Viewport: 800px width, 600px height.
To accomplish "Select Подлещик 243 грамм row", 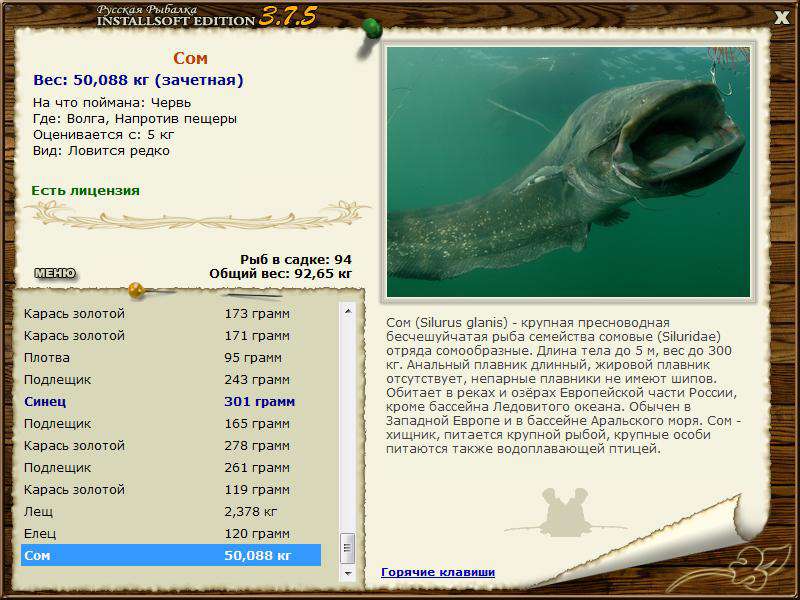I will pos(171,379).
